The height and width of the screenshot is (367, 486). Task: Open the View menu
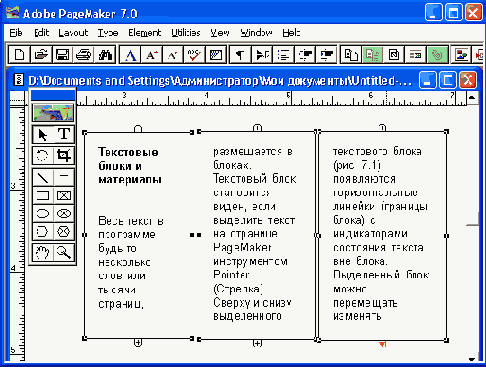point(220,33)
